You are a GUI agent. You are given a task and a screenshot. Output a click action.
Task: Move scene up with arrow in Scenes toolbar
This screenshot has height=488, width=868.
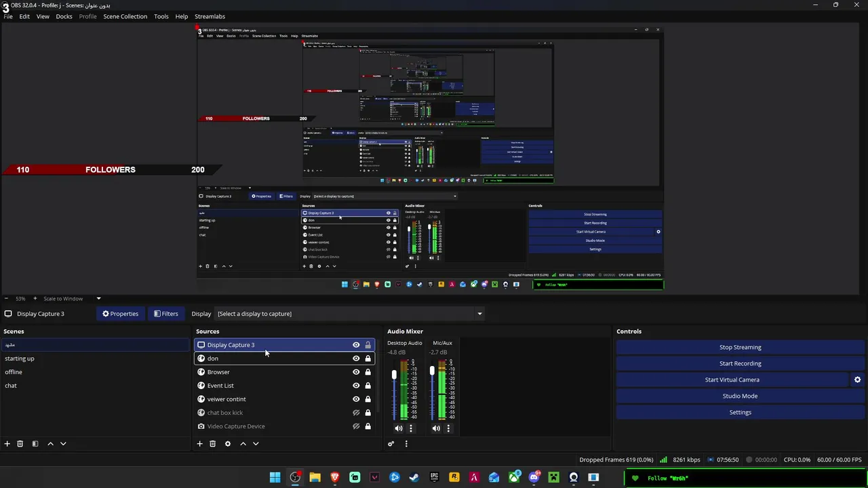coord(50,444)
